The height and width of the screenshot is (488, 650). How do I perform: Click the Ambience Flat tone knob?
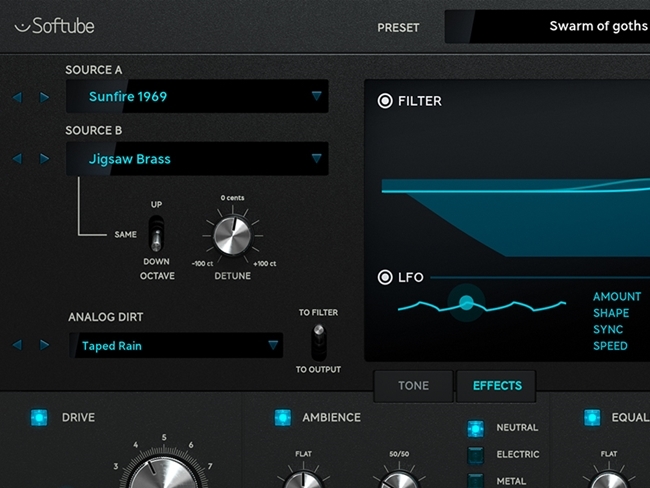tap(303, 480)
